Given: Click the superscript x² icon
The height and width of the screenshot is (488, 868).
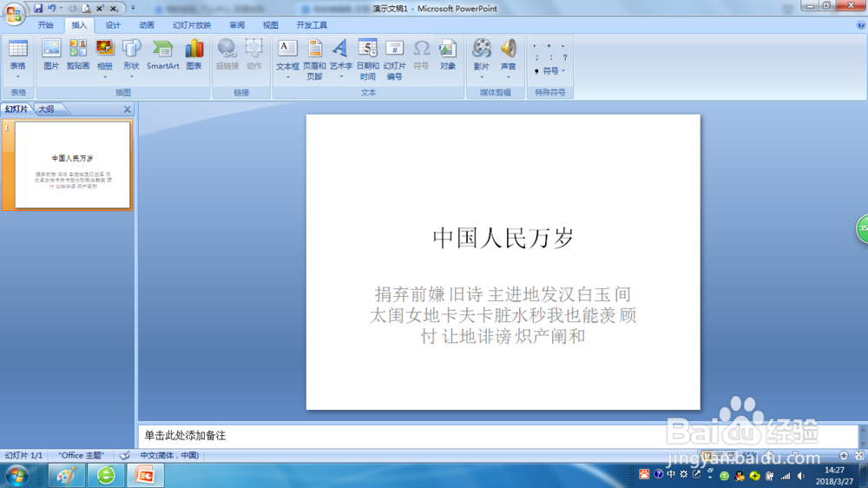Looking at the screenshot, I should pos(100,9).
